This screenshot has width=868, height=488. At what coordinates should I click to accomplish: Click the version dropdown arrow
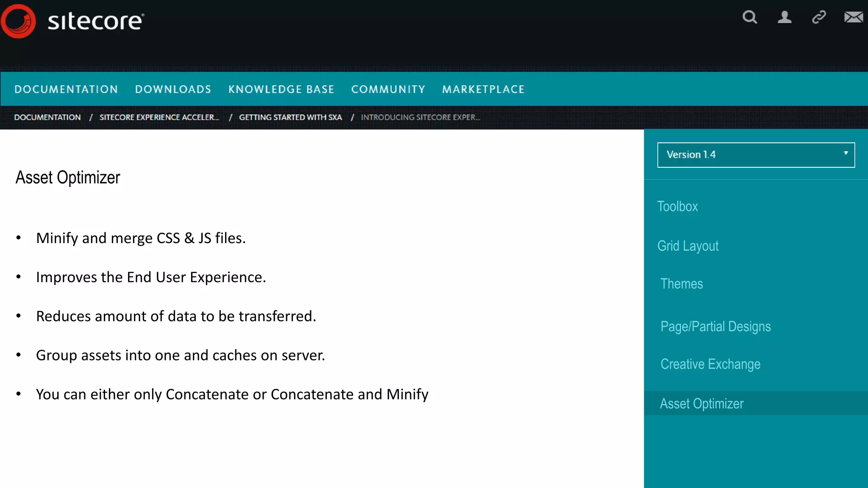[x=846, y=153]
